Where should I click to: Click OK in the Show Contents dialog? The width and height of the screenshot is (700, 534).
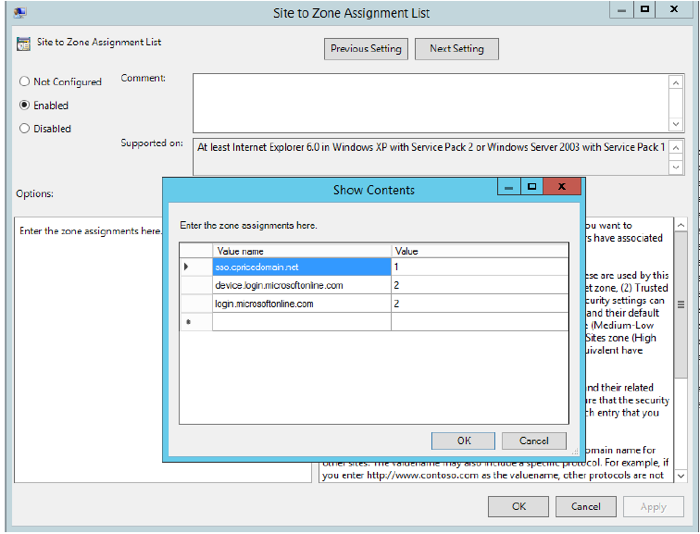(463, 440)
